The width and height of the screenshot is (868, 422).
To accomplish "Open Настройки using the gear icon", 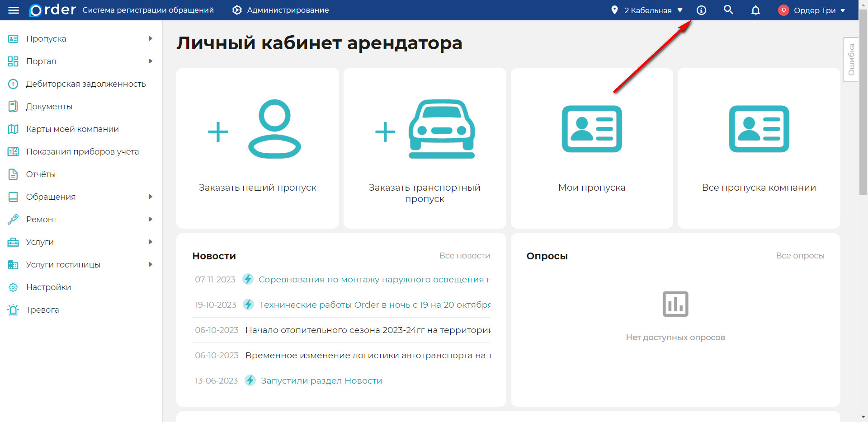I will (13, 287).
